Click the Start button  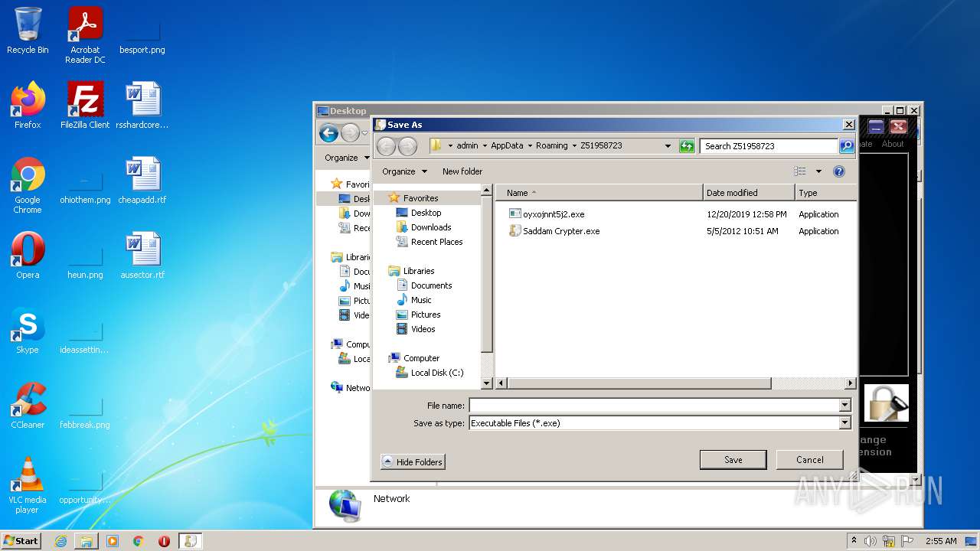click(x=21, y=540)
